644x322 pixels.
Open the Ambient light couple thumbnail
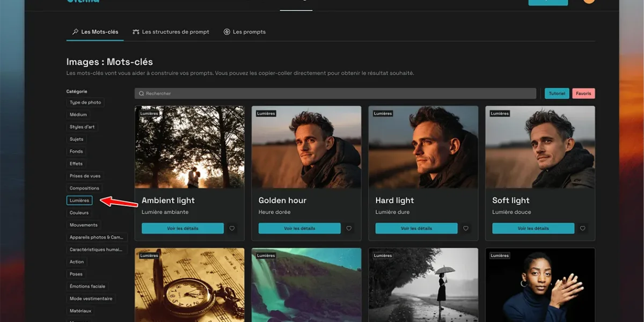pos(189,147)
